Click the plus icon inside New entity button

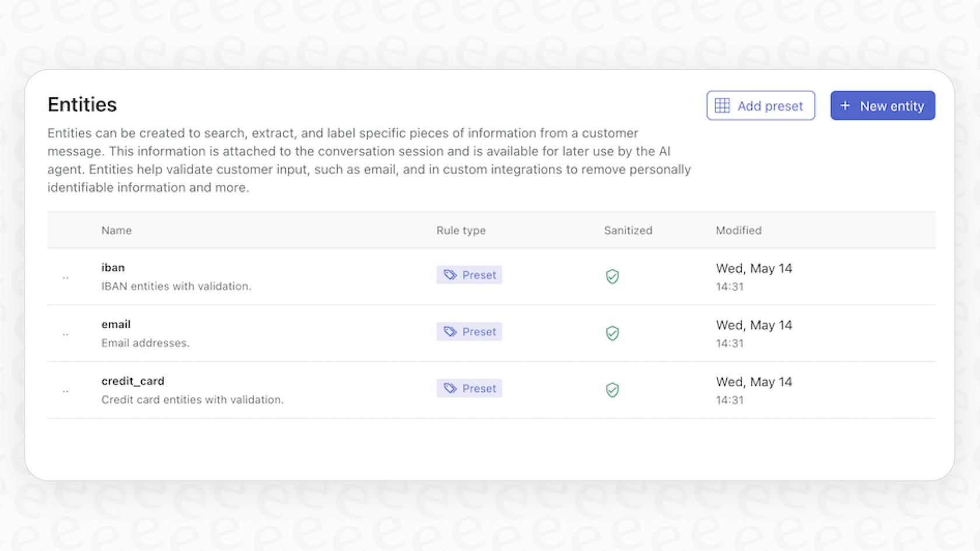(x=845, y=106)
